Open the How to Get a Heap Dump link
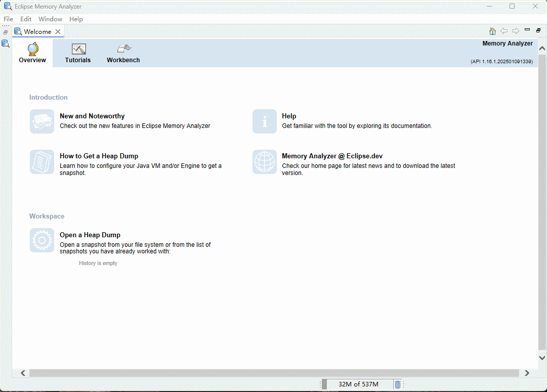547x392 pixels. click(x=99, y=156)
